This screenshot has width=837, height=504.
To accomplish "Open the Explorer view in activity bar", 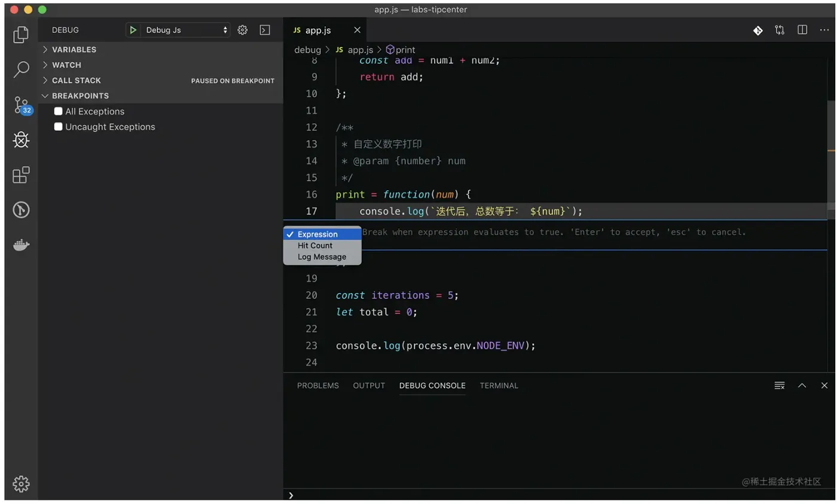I will click(21, 35).
